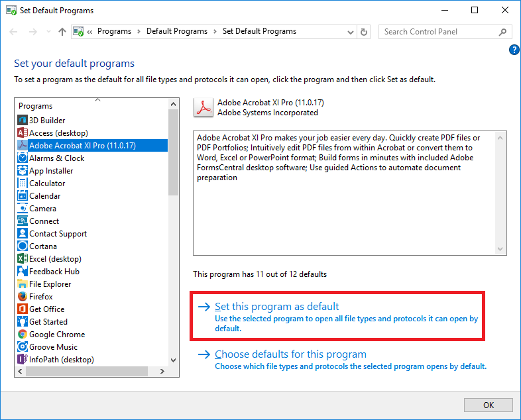Click description box scroll down arrow
Viewport: 521px width, 420px height.
(500, 248)
